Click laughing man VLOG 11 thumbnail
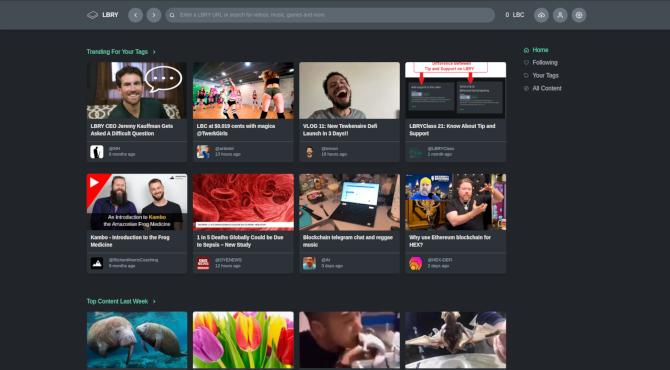This screenshot has width=670, height=370. [x=349, y=91]
